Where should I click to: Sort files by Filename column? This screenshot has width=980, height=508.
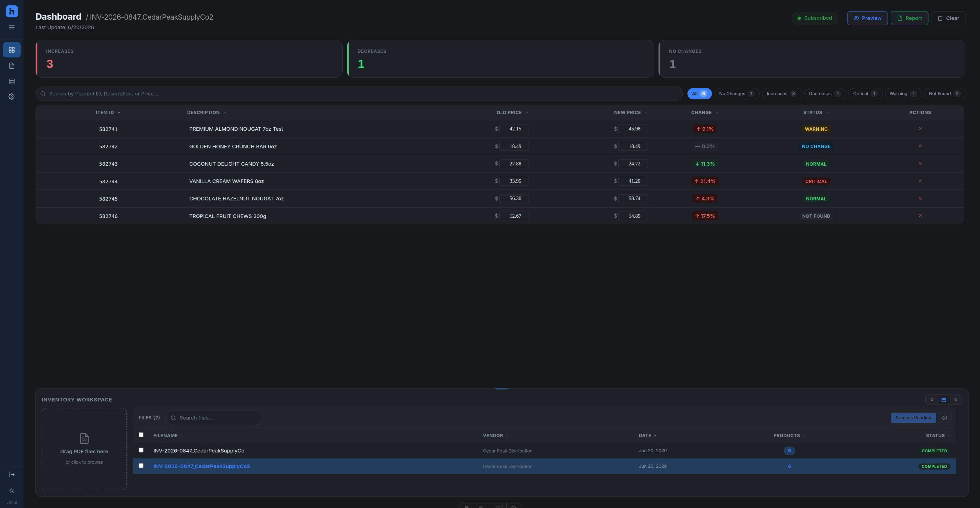[168, 435]
